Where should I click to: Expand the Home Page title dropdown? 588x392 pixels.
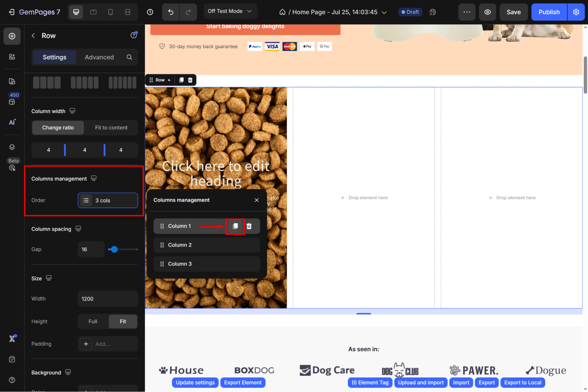(384, 12)
